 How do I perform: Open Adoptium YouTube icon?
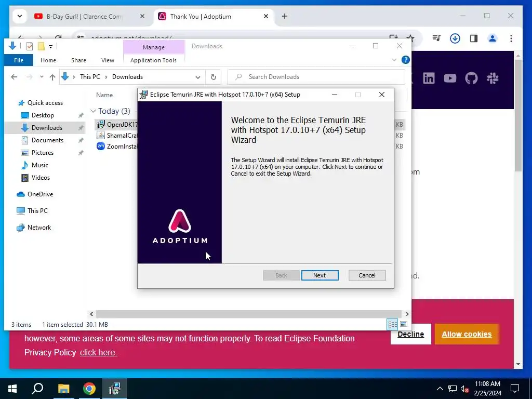(450, 78)
